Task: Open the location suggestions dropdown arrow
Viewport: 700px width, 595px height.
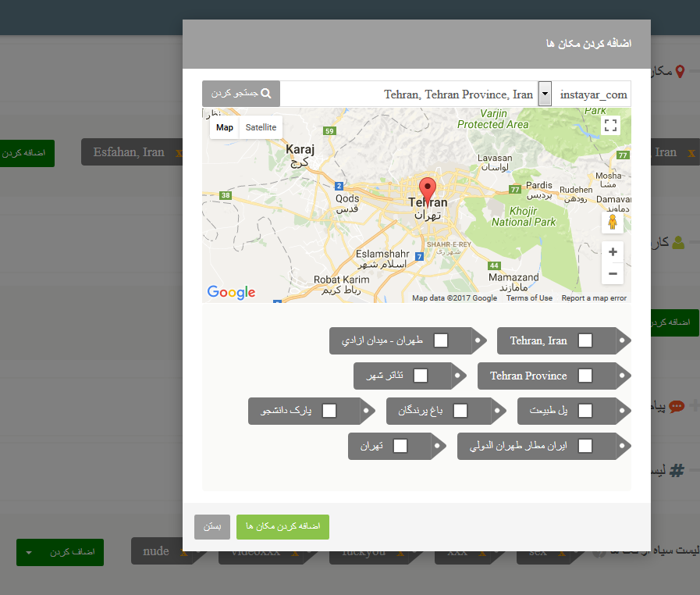Action: coord(545,94)
